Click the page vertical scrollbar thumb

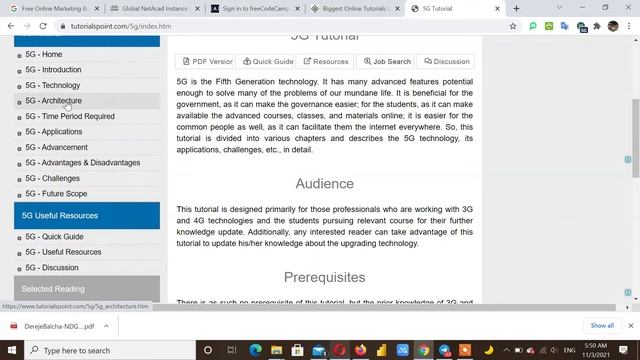coord(636,138)
